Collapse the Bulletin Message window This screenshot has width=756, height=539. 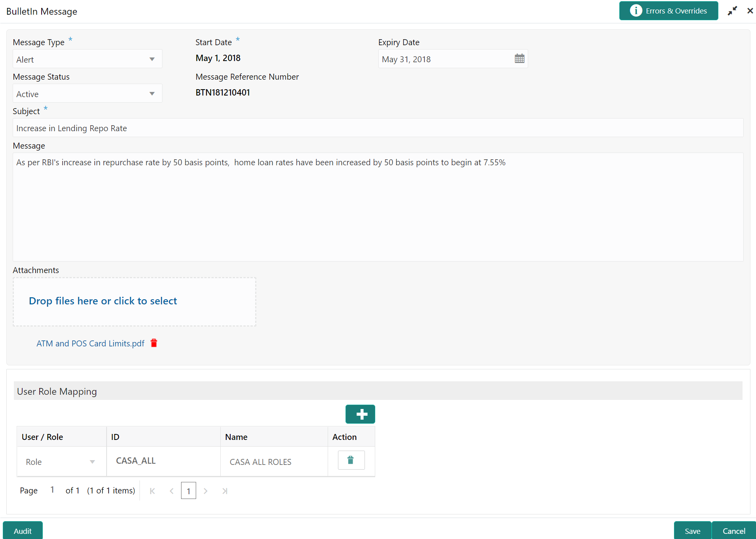coord(732,11)
